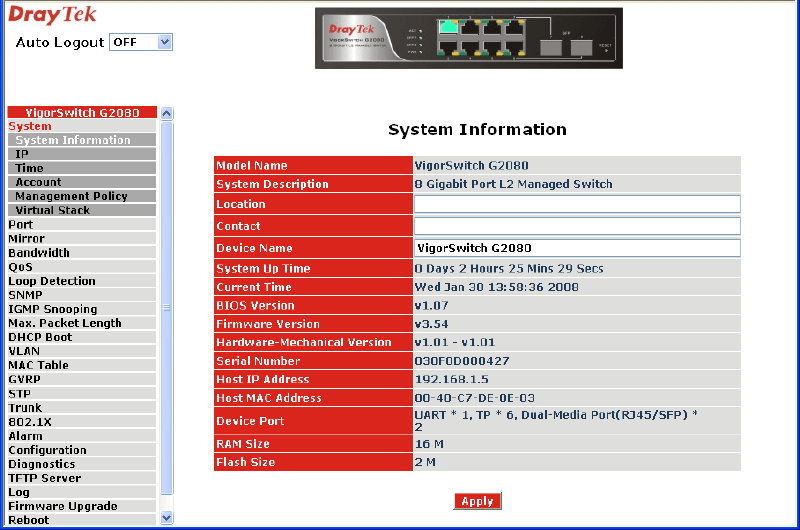
Task: Click '8 Gigabit Port L2 Managed Switch' text
Action: (x=513, y=184)
